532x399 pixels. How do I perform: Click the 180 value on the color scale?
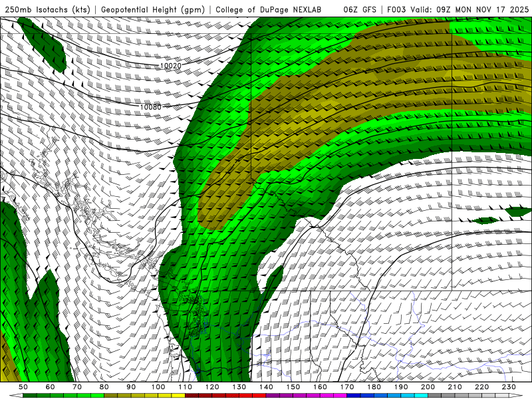(x=374, y=387)
